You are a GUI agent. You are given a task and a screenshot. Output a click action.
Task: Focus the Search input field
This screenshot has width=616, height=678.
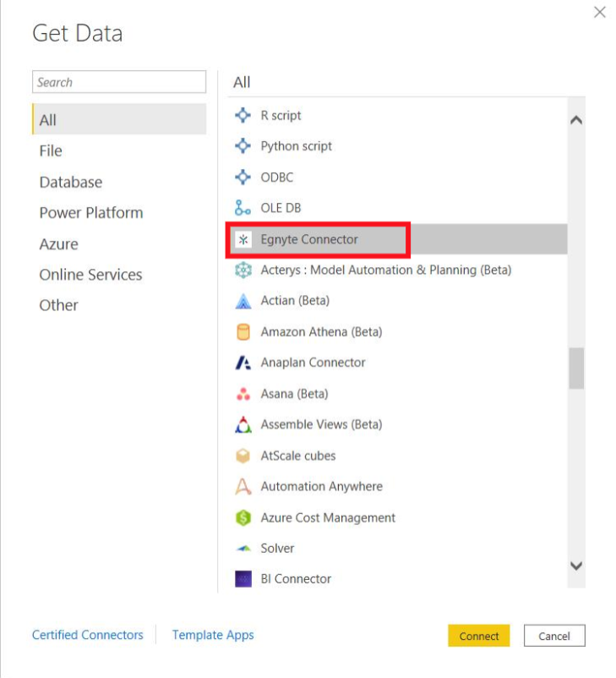pos(119,82)
